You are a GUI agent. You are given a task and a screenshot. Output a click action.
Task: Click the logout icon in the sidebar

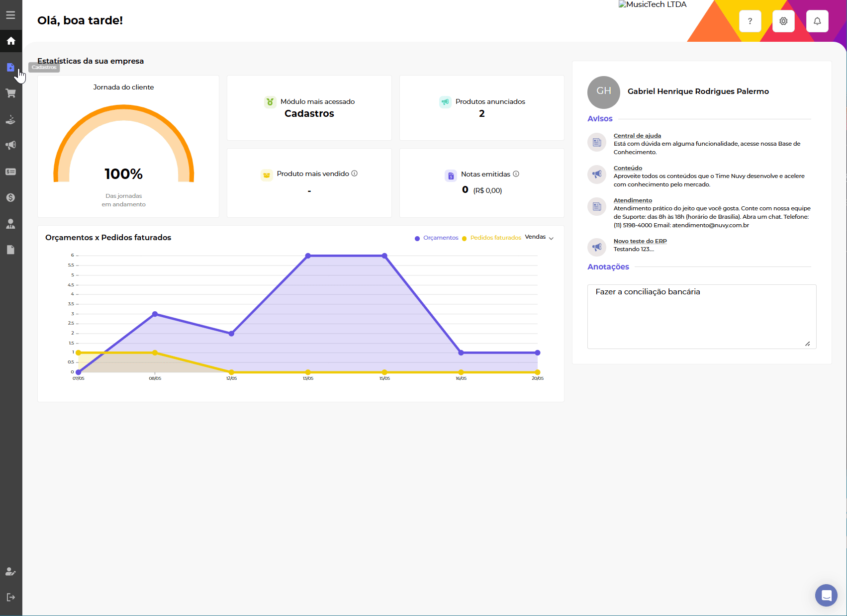10,597
